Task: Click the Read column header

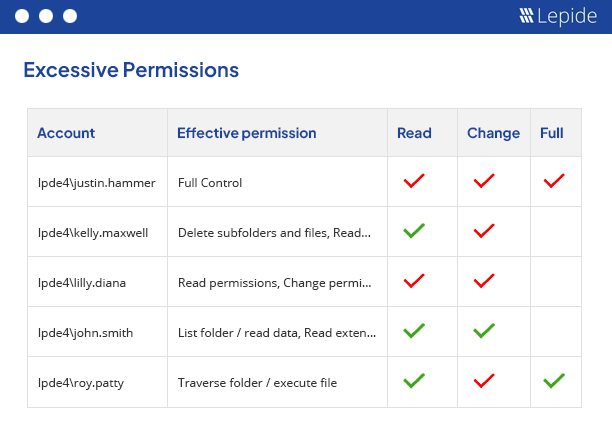Action: coord(414,133)
